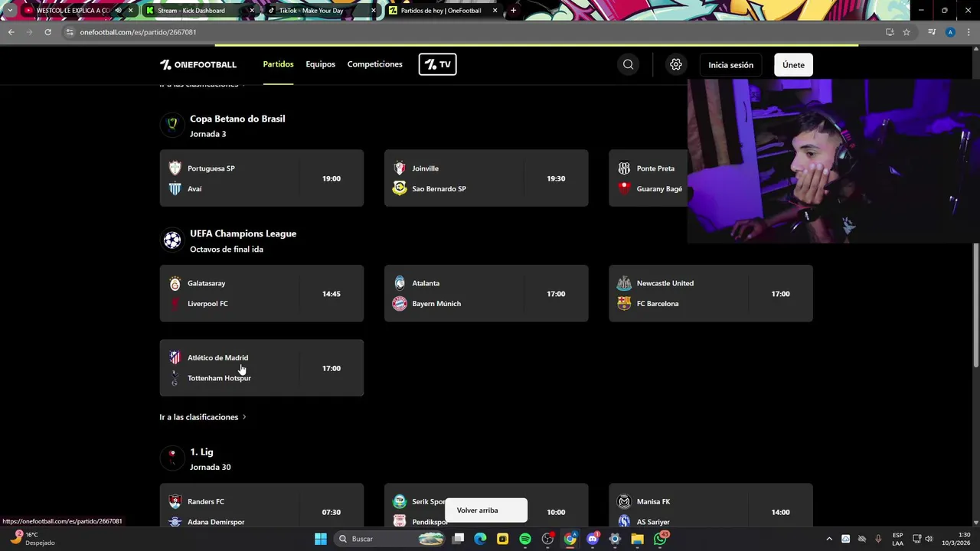This screenshot has width=980, height=551.
Task: Click the Atalanta team crest
Action: tap(399, 283)
